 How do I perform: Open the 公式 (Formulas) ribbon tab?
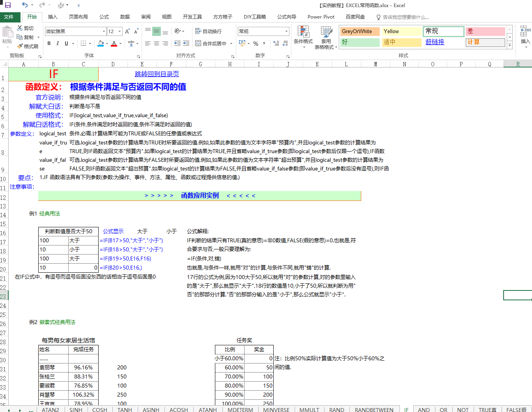(x=104, y=17)
